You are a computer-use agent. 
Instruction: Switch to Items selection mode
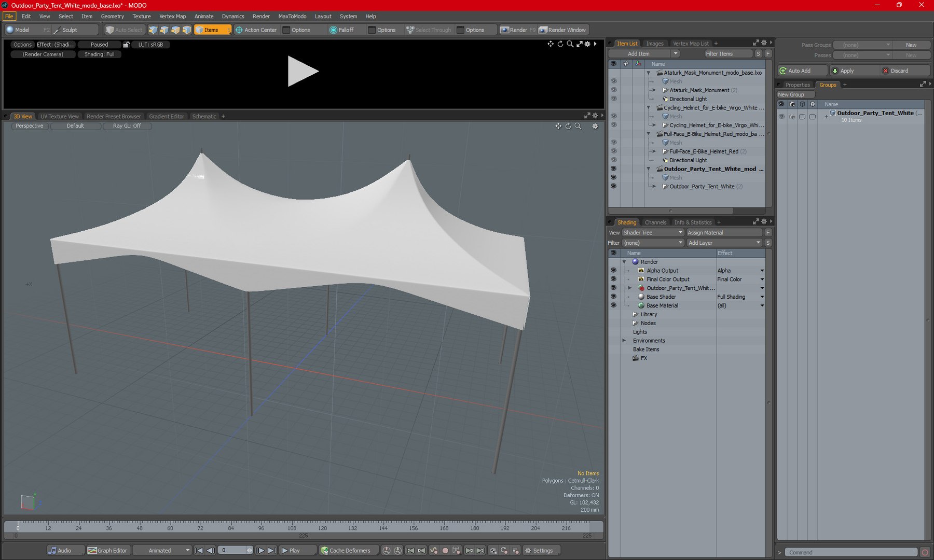(212, 30)
